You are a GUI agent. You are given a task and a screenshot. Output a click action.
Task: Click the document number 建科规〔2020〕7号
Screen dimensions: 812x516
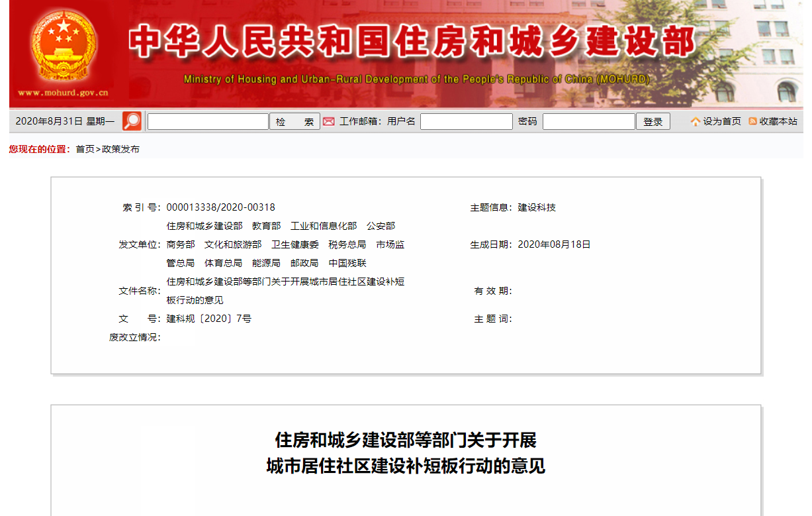tap(209, 319)
